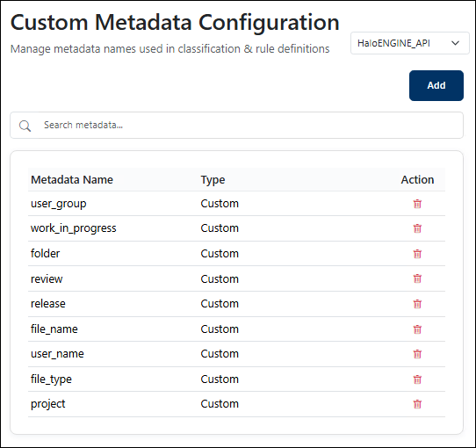Click the Add button
Image resolution: width=476 pixels, height=448 pixels.
tap(436, 86)
